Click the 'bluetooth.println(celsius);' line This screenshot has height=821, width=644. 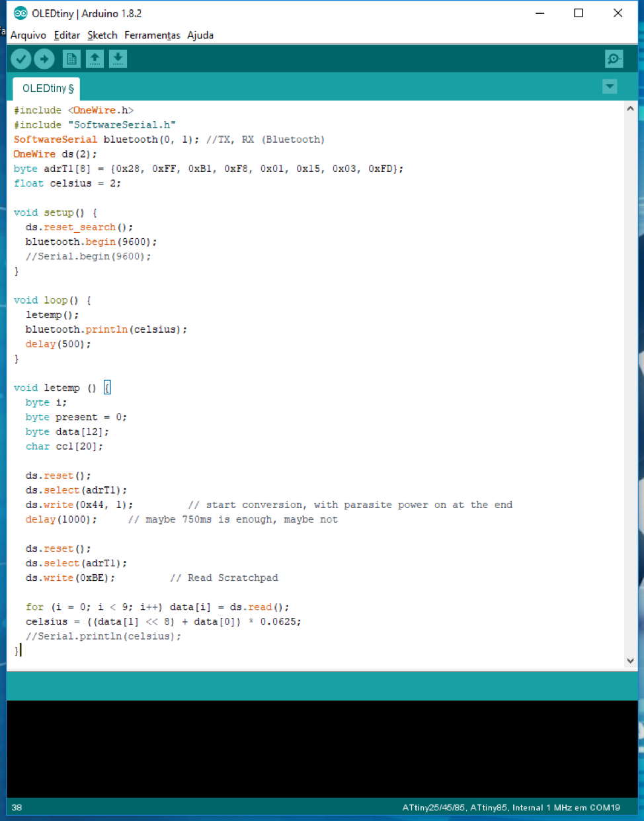(106, 329)
